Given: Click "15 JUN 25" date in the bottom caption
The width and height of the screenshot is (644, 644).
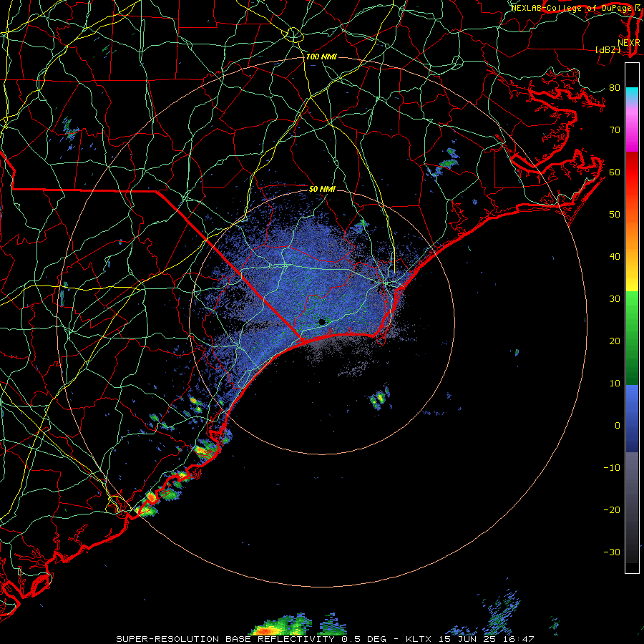Looking at the screenshot, I should [x=469, y=639].
